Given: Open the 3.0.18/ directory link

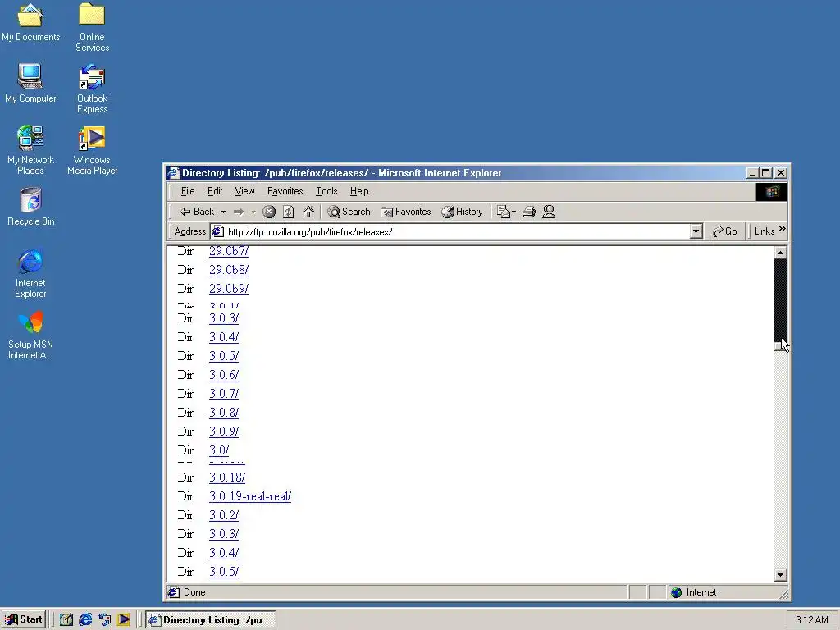Looking at the screenshot, I should click(227, 477).
